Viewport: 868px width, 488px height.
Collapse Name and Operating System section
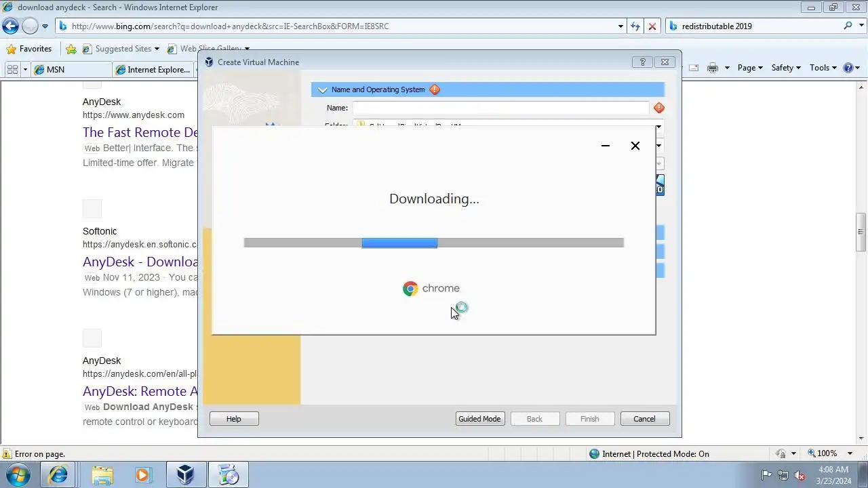pos(323,89)
